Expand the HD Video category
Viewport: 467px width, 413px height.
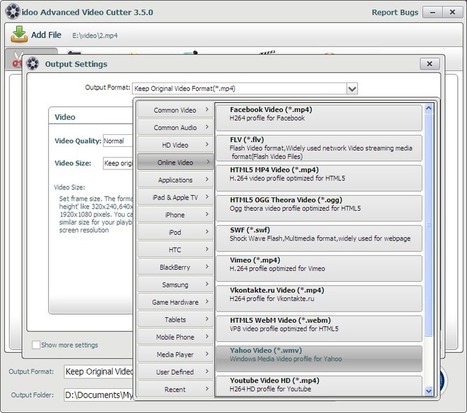175,145
